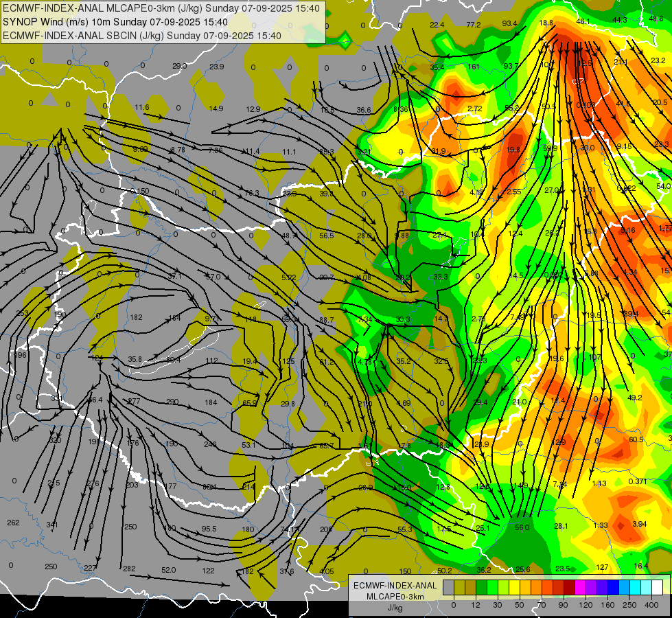
Task: Select the map value 88.7
Action: tap(327, 320)
